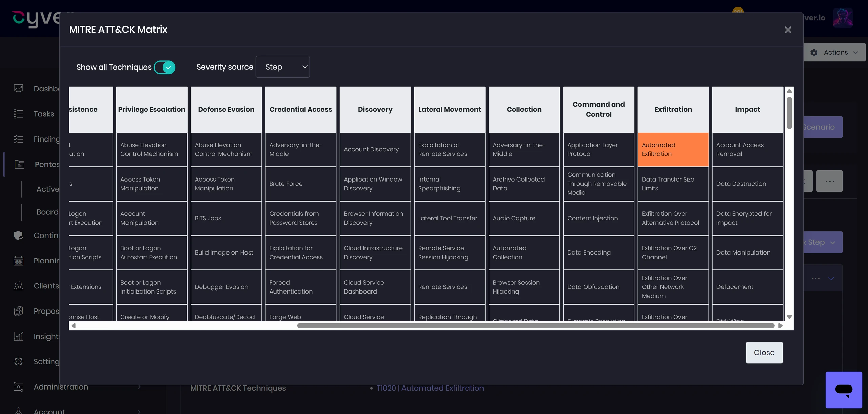The width and height of the screenshot is (868, 414).
Task: Click the Close button in the dialog
Action: click(x=764, y=352)
